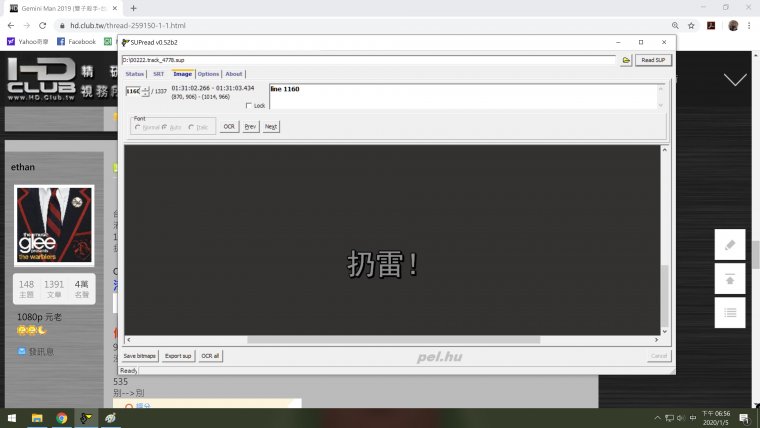
Task: Click the pel.hu logo link
Action: (439, 357)
